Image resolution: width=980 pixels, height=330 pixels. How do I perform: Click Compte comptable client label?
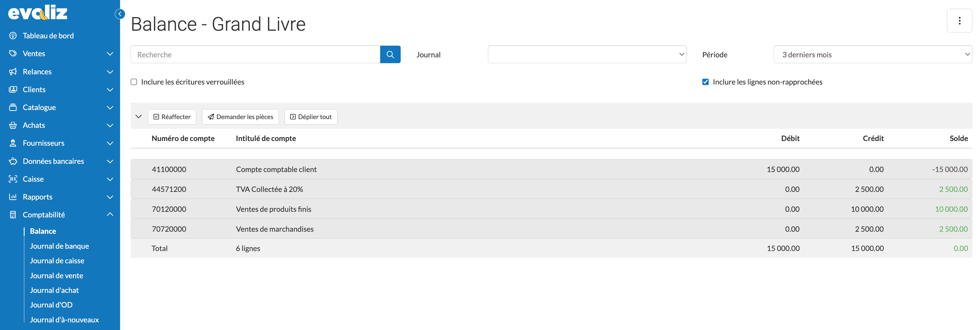point(276,169)
